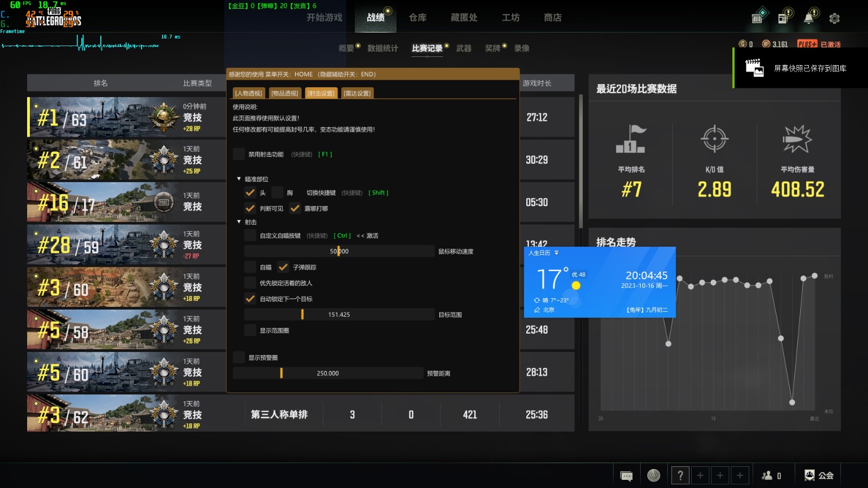Enable 自定义自瞄按键 checkbox
This screenshot has width=868, height=488.
coord(250,235)
